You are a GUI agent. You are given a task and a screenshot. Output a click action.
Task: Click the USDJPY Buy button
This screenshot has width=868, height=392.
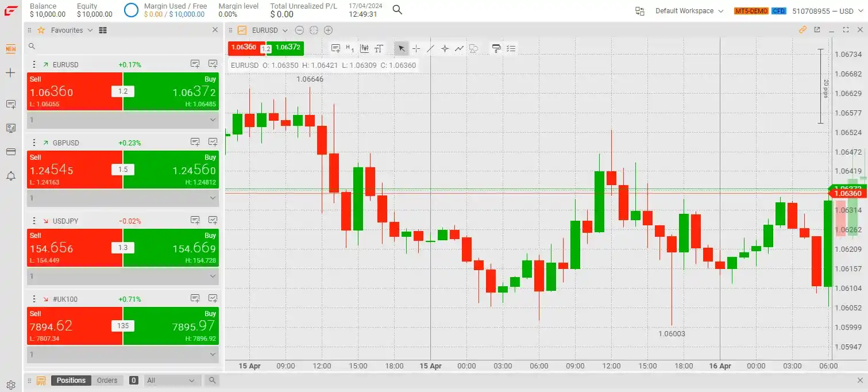[171, 248]
